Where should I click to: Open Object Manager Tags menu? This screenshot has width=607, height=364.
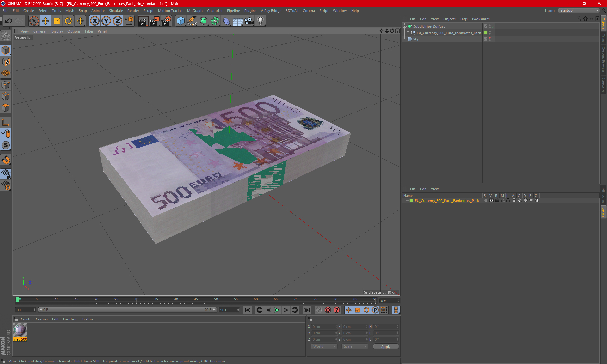[463, 19]
